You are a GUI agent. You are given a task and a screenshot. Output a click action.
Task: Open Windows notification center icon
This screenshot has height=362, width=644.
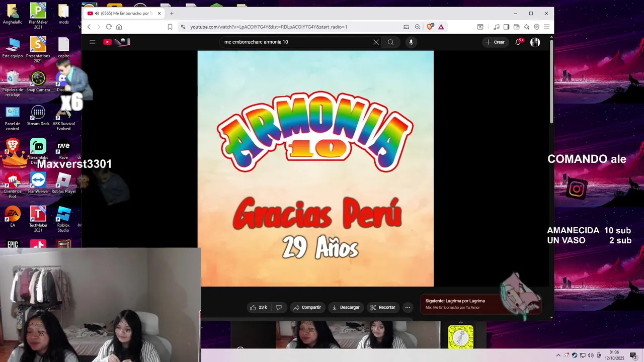coord(633,355)
